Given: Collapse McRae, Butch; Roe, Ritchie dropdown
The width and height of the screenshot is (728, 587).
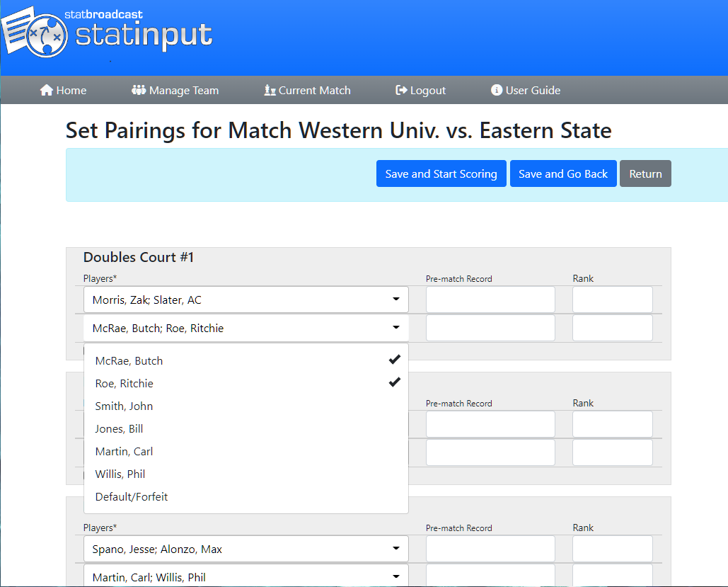Looking at the screenshot, I should pos(245,328).
